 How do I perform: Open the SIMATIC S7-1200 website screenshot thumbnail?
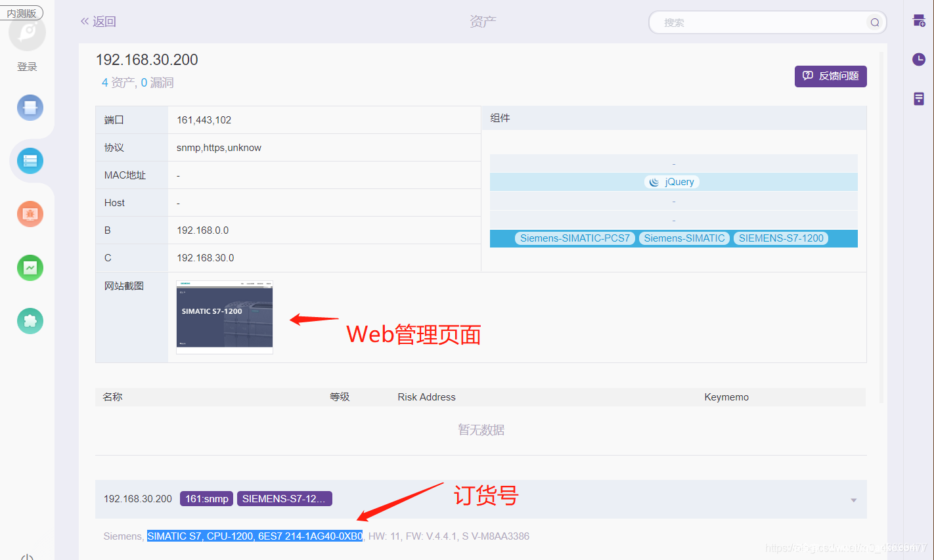(x=224, y=316)
